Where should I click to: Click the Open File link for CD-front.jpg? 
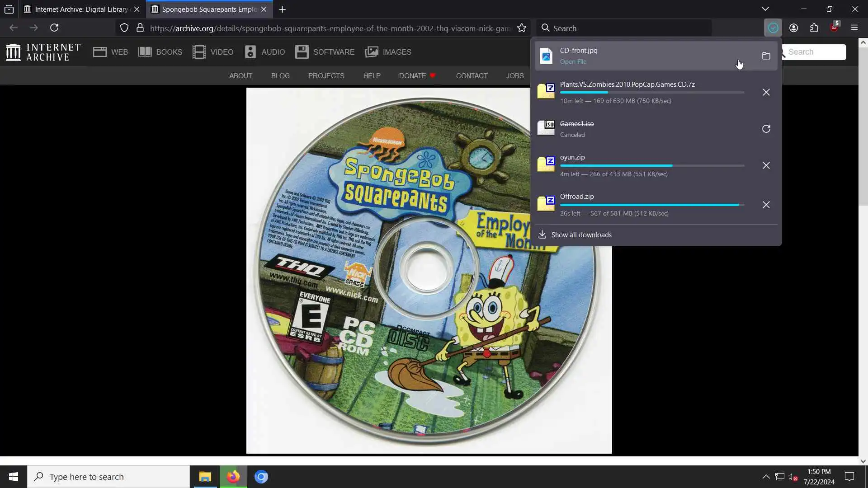click(573, 62)
